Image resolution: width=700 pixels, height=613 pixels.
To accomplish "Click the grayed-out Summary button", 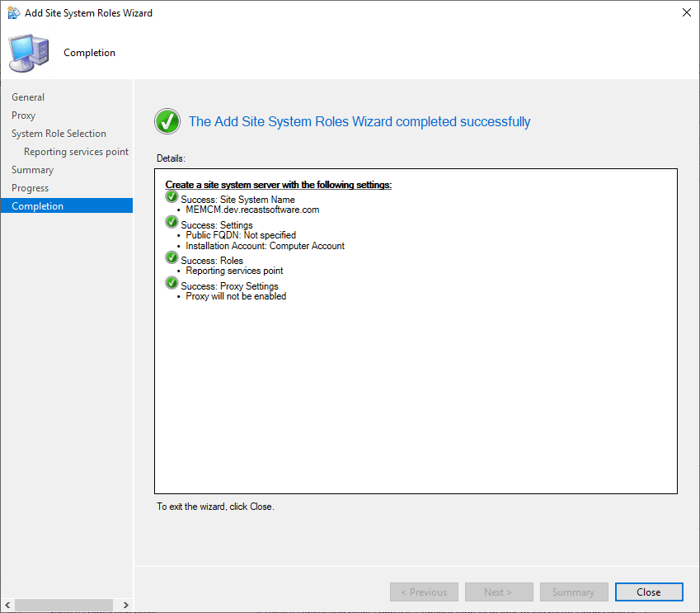I will (x=573, y=592).
